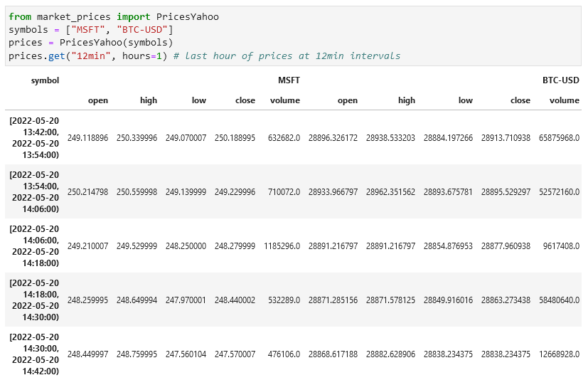This screenshot has height=380, width=588.
Task: Select row index starting 2022-05-20 13:54:00
Action: (x=34, y=192)
